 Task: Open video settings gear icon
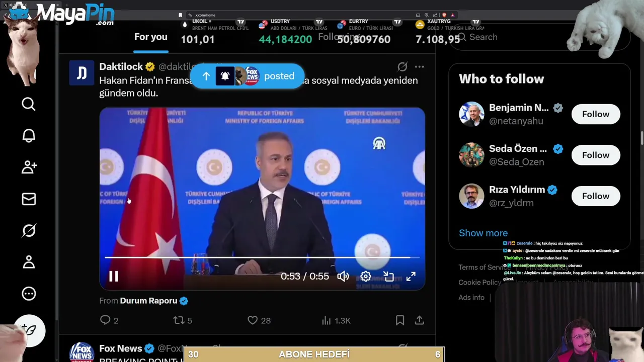pyautogui.click(x=366, y=277)
